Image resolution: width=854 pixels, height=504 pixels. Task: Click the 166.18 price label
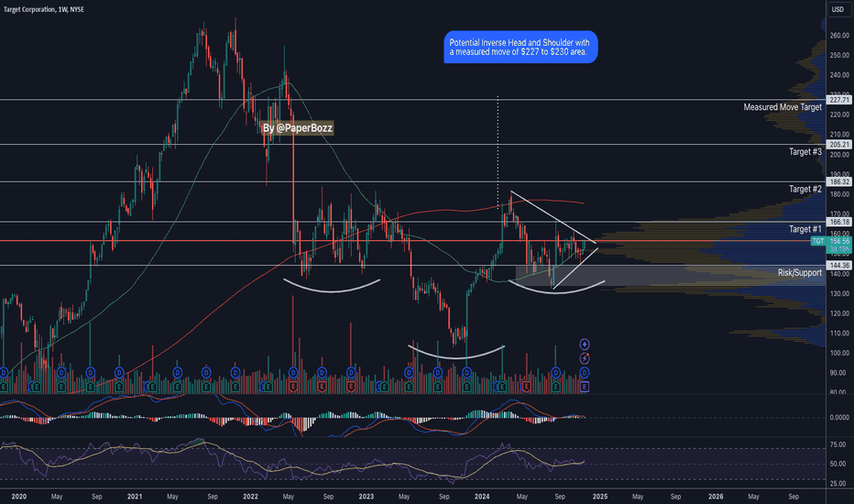[x=838, y=222]
